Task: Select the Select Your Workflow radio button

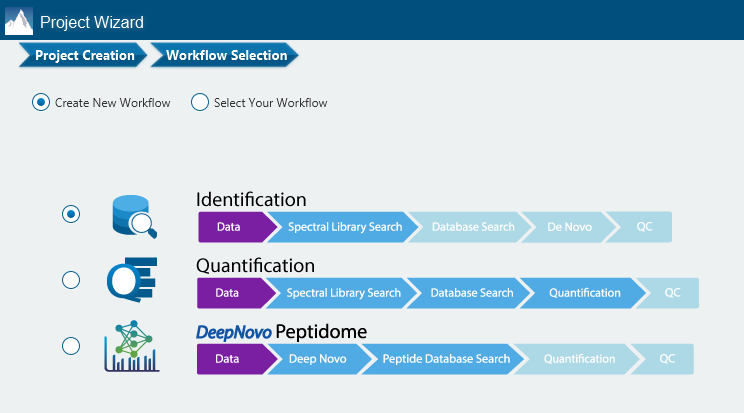Action: 200,102
